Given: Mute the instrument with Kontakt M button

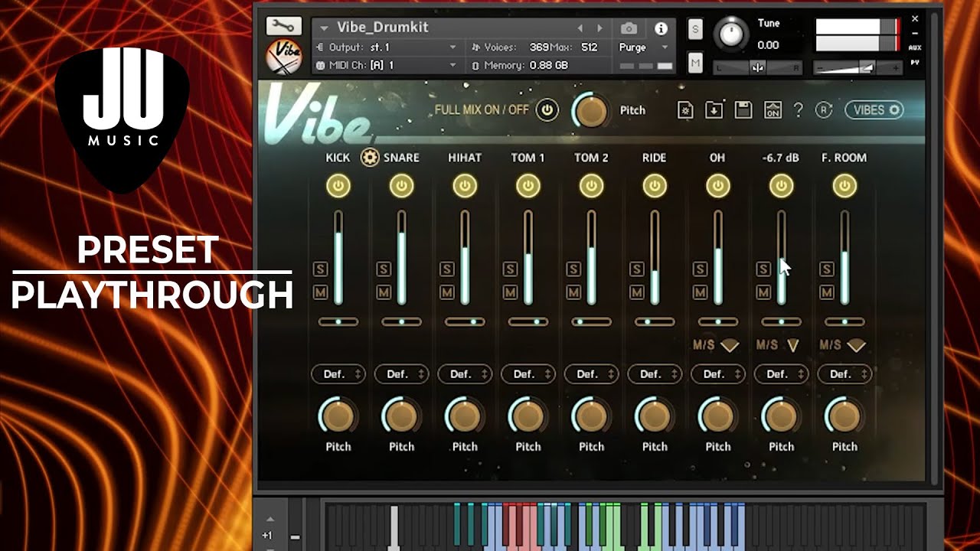Looking at the screenshot, I should [x=695, y=64].
